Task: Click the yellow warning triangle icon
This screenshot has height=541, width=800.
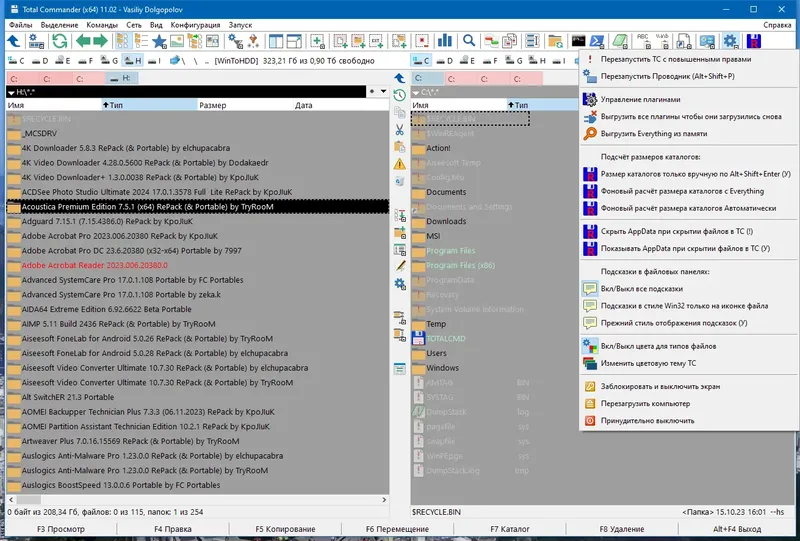Action: [x=399, y=164]
